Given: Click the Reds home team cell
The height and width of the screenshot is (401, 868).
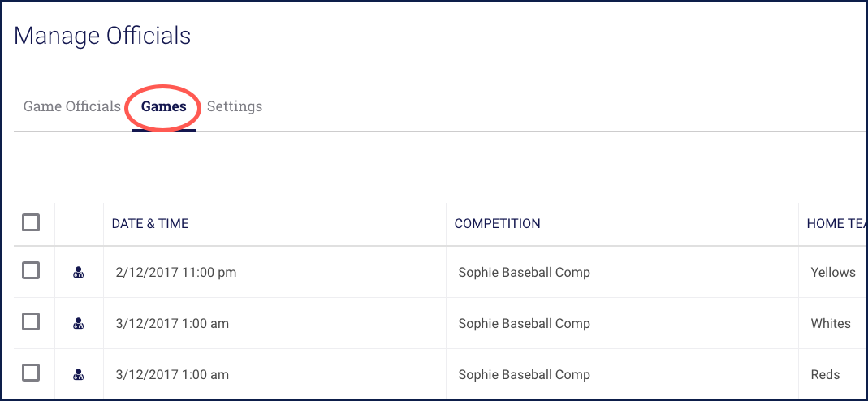Looking at the screenshot, I should coord(825,375).
